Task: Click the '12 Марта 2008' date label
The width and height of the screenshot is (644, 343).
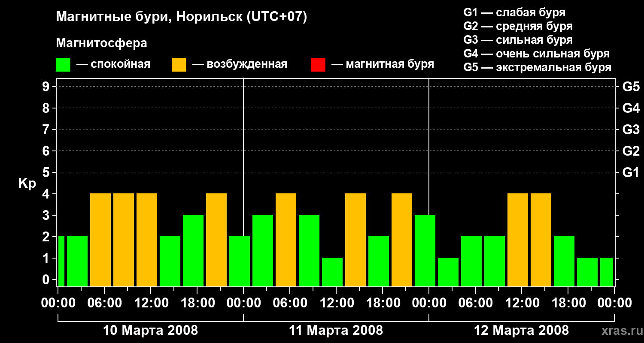Action: point(521,331)
